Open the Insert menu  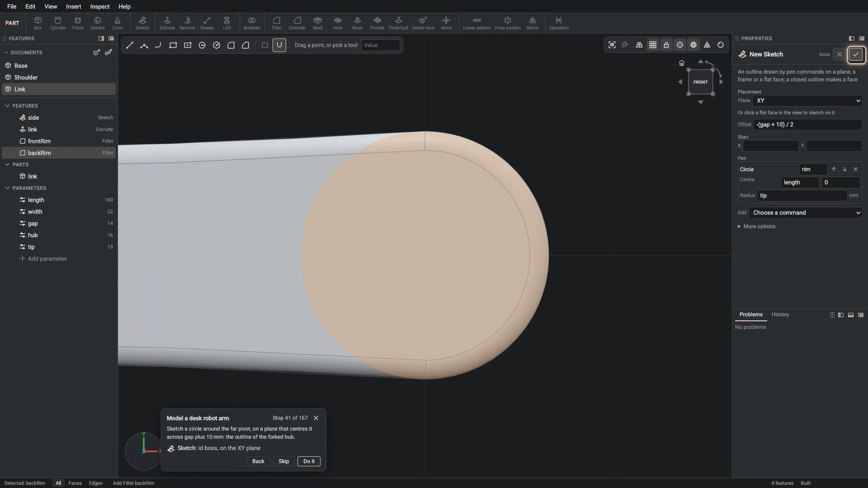click(74, 6)
